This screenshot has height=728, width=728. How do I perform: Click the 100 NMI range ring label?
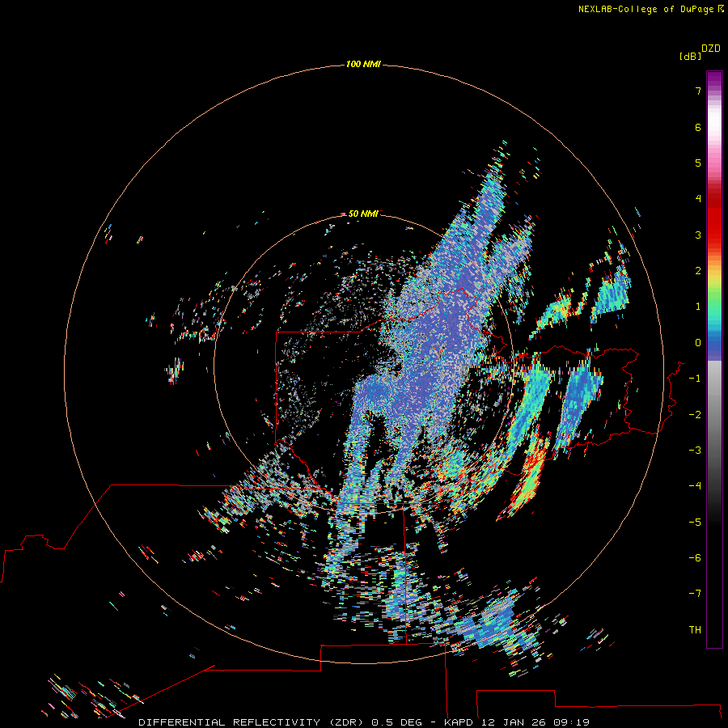[363, 64]
